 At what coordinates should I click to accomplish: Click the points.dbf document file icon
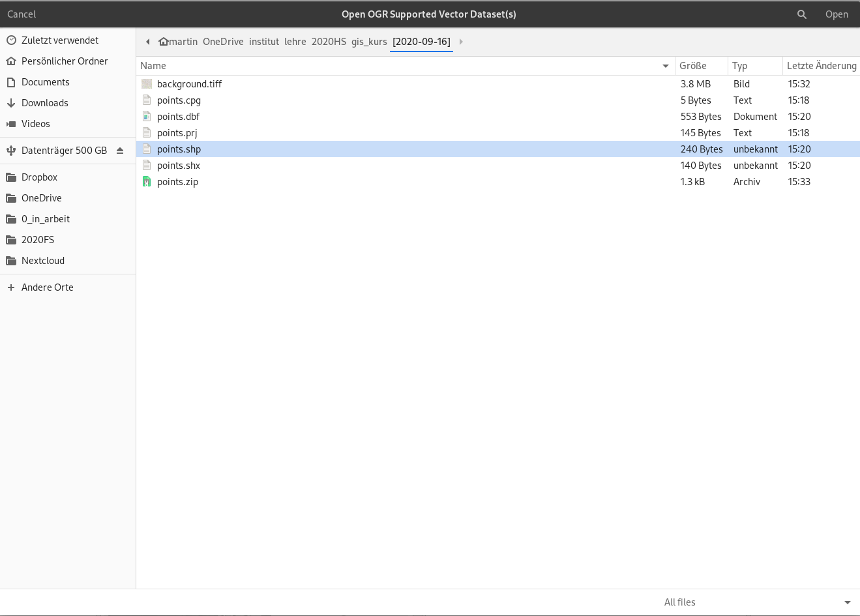[147, 117]
